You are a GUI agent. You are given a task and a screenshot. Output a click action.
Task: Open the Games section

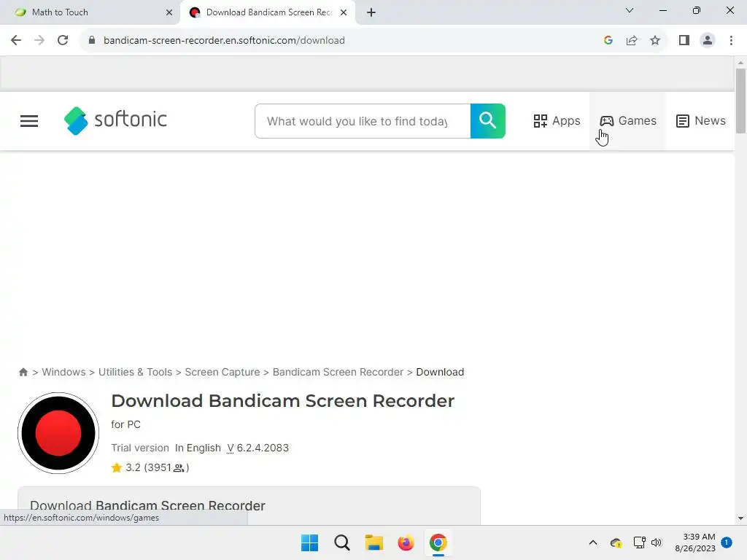click(x=628, y=121)
